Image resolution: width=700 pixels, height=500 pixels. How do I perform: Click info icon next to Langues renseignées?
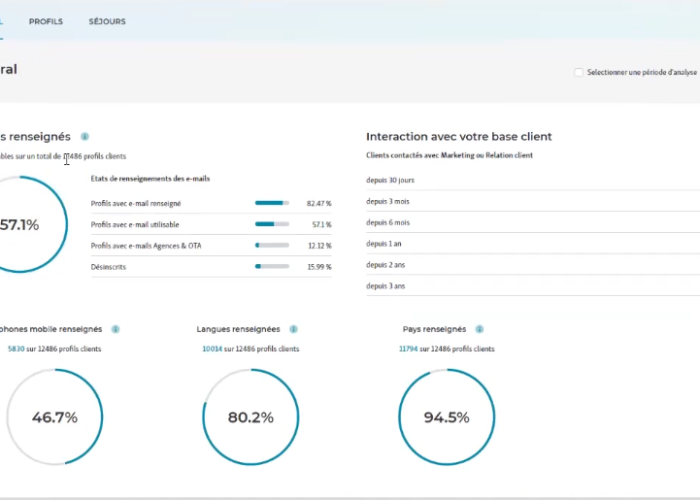point(293,329)
